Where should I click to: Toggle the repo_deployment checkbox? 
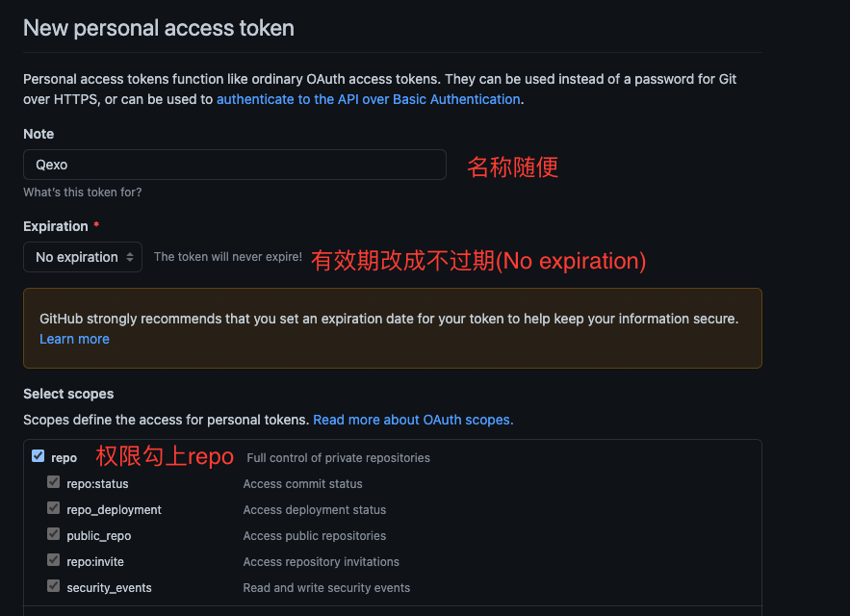click(x=54, y=508)
